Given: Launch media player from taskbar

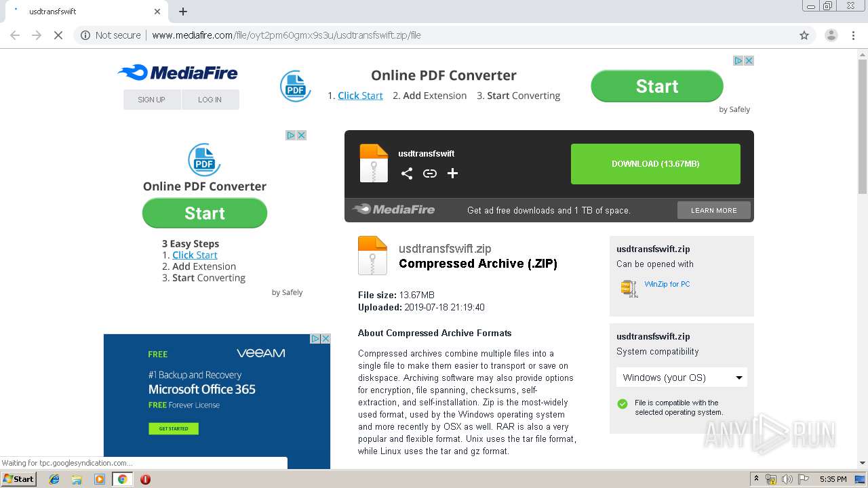Looking at the screenshot, I should 100,479.
